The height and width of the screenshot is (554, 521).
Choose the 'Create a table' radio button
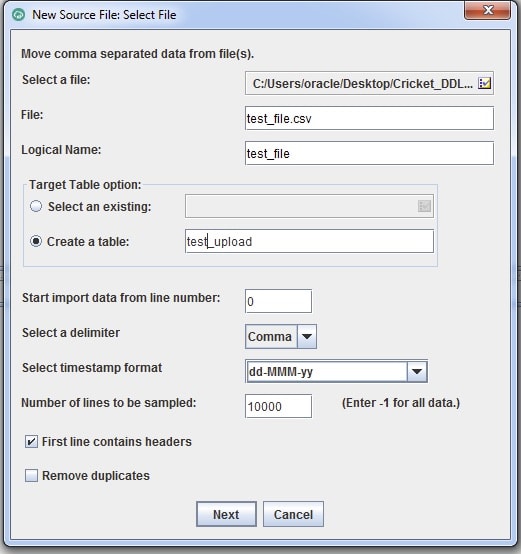pyautogui.click(x=36, y=241)
